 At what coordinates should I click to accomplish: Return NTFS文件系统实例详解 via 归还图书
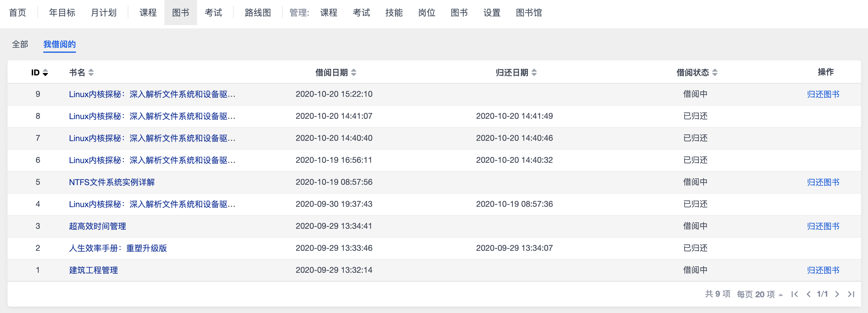tap(823, 182)
